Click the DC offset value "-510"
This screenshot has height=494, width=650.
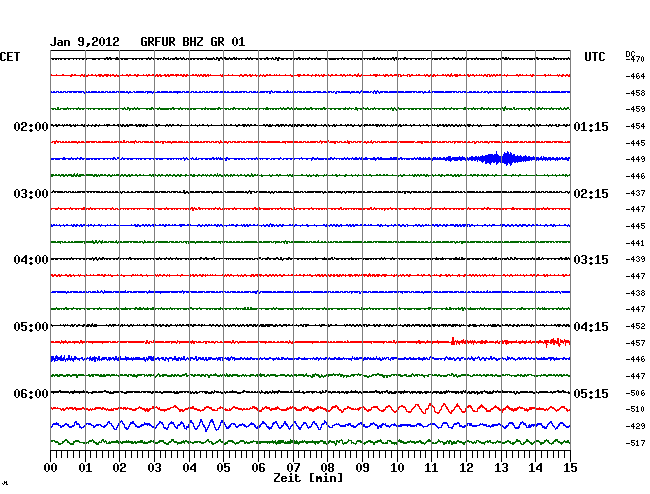[635, 409]
